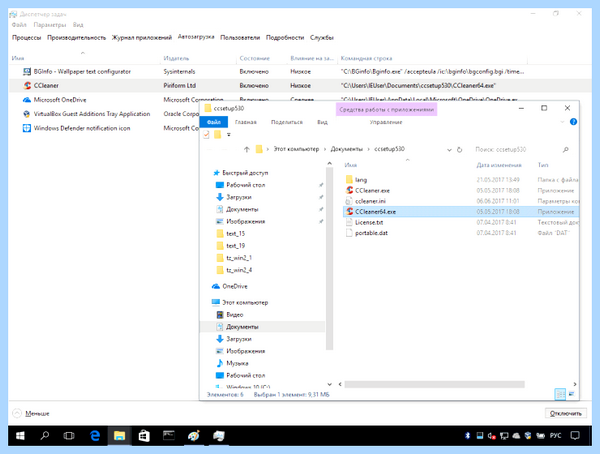Select tz_win2_4 folder in navigation pane
This screenshot has height=454, width=600.
point(239,270)
